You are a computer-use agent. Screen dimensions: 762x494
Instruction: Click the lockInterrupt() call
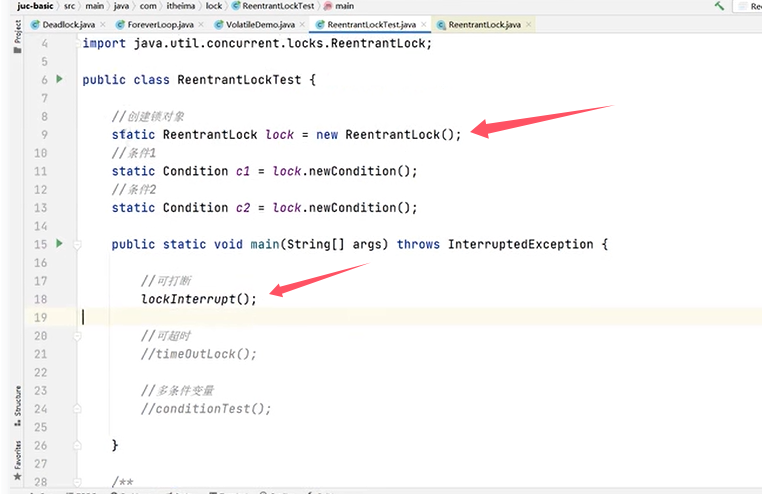(199, 299)
